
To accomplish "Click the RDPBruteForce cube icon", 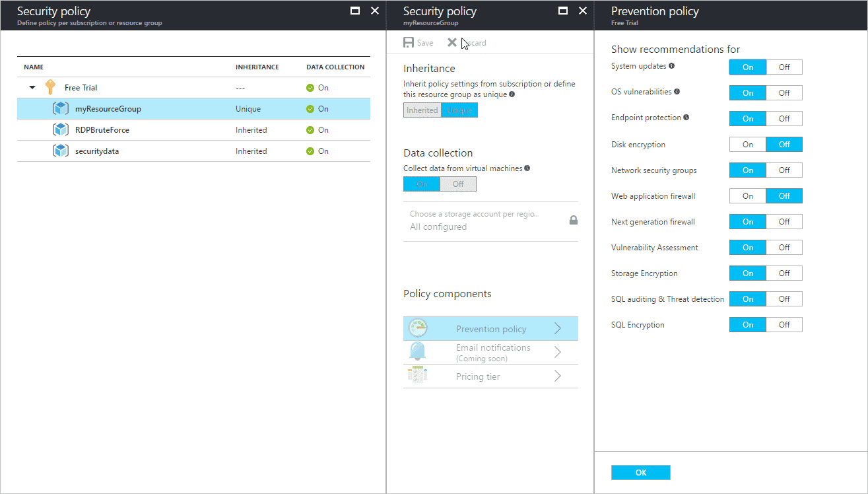I will pos(61,130).
